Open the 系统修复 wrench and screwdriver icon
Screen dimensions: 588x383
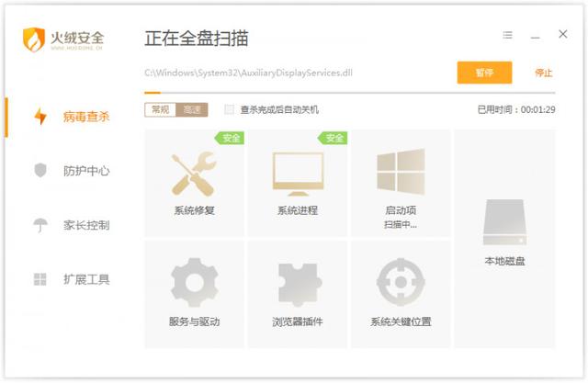[194, 174]
